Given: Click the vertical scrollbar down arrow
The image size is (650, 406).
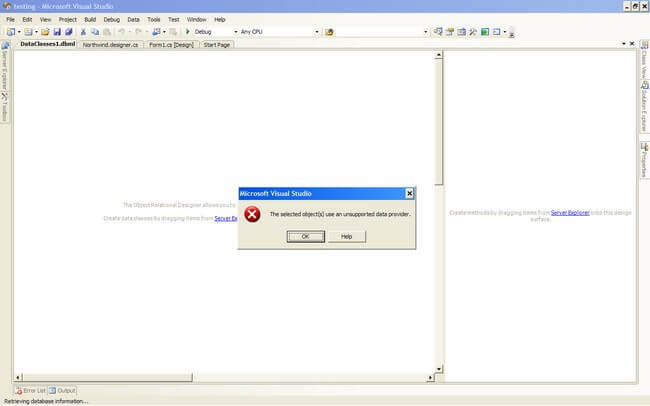Looking at the screenshot, I should coord(439,369).
